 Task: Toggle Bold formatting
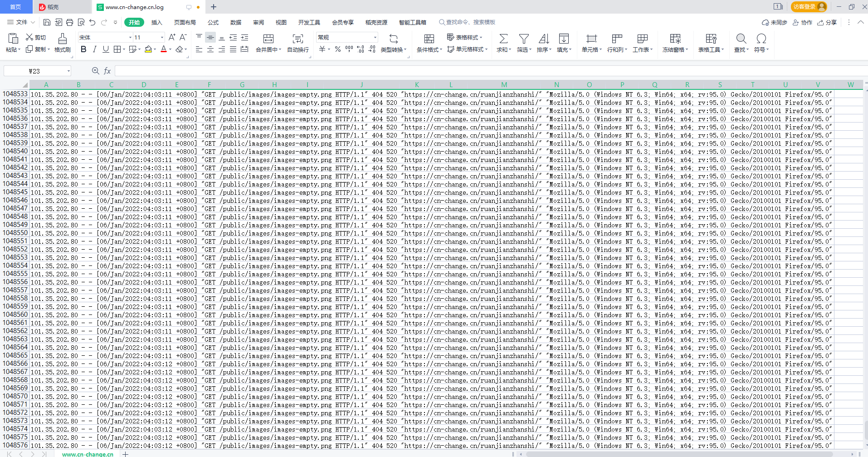point(83,49)
